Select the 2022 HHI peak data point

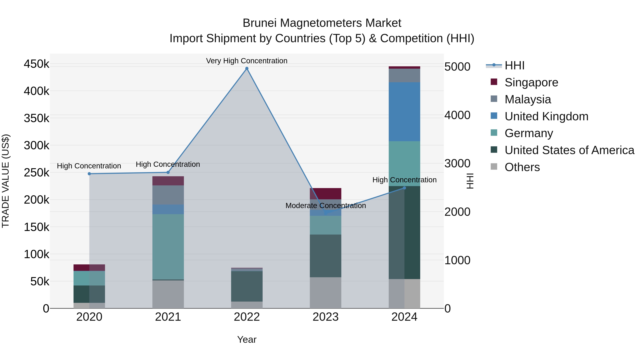pos(247,68)
